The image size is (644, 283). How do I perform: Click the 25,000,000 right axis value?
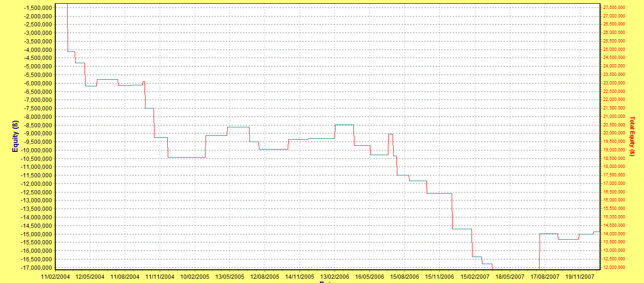coord(615,50)
